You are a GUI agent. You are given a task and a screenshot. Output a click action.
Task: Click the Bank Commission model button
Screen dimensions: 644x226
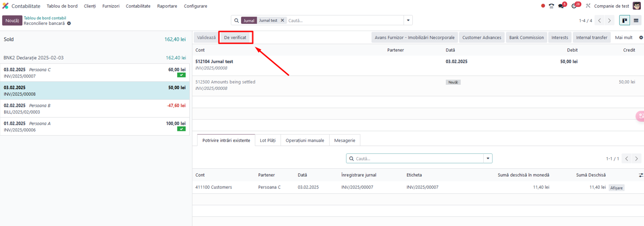pyautogui.click(x=526, y=37)
